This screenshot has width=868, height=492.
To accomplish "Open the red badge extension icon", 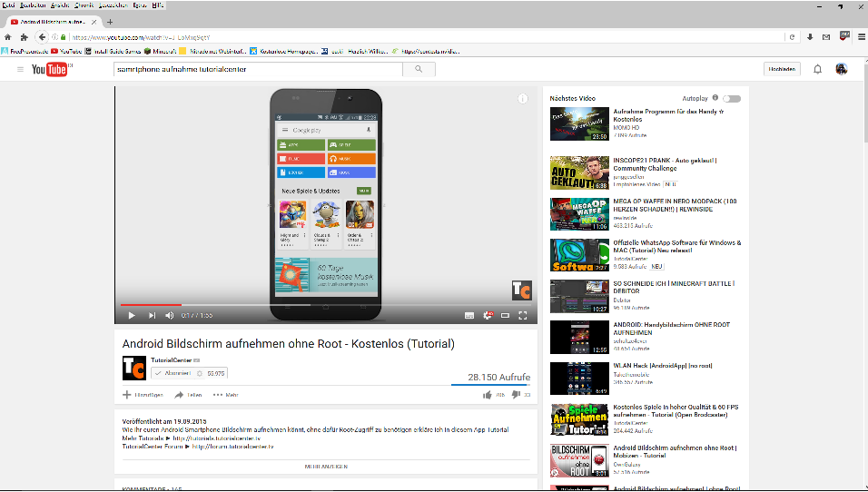I will tap(844, 36).
